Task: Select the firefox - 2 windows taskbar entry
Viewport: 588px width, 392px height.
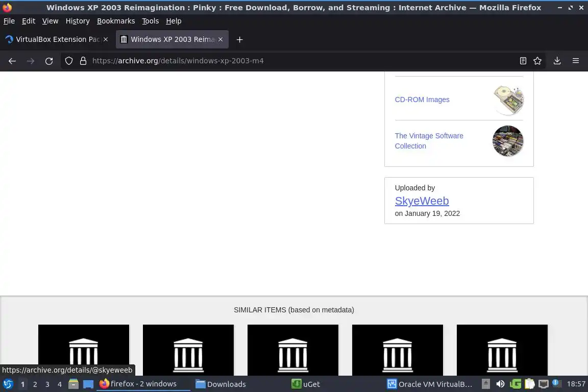Action: (143, 384)
